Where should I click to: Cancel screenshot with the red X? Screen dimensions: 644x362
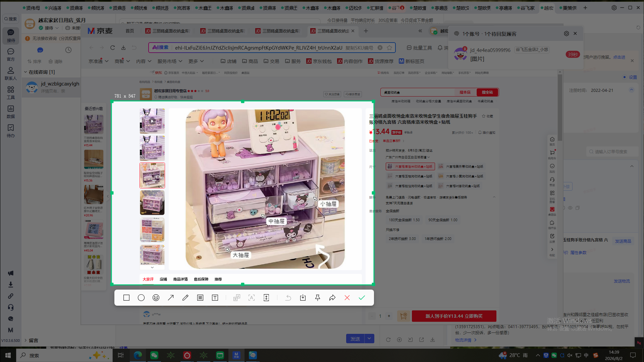click(347, 298)
